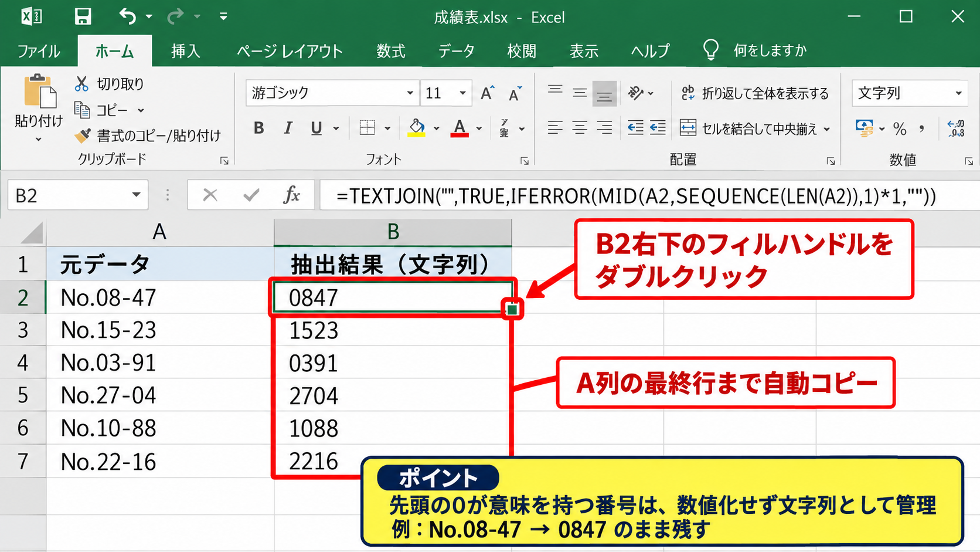Viewport: 980px width, 552px height.
Task: Click the Enter checkmark in formula bar
Action: (x=251, y=195)
